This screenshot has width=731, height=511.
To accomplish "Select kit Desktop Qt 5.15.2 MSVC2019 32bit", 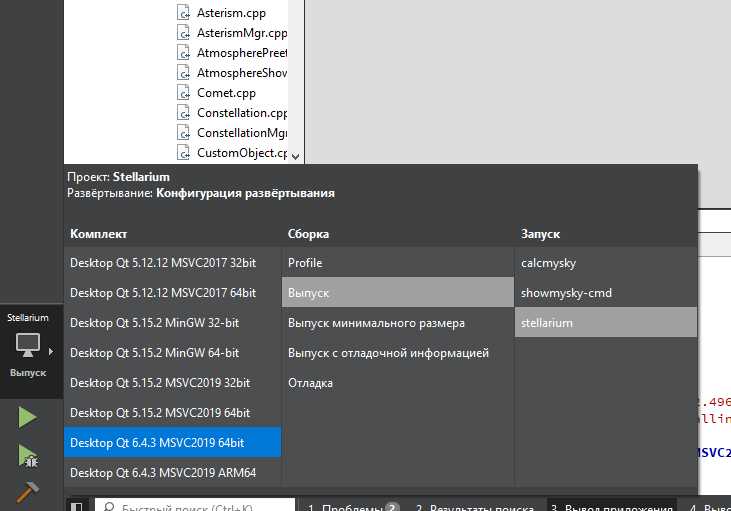I will (172, 383).
